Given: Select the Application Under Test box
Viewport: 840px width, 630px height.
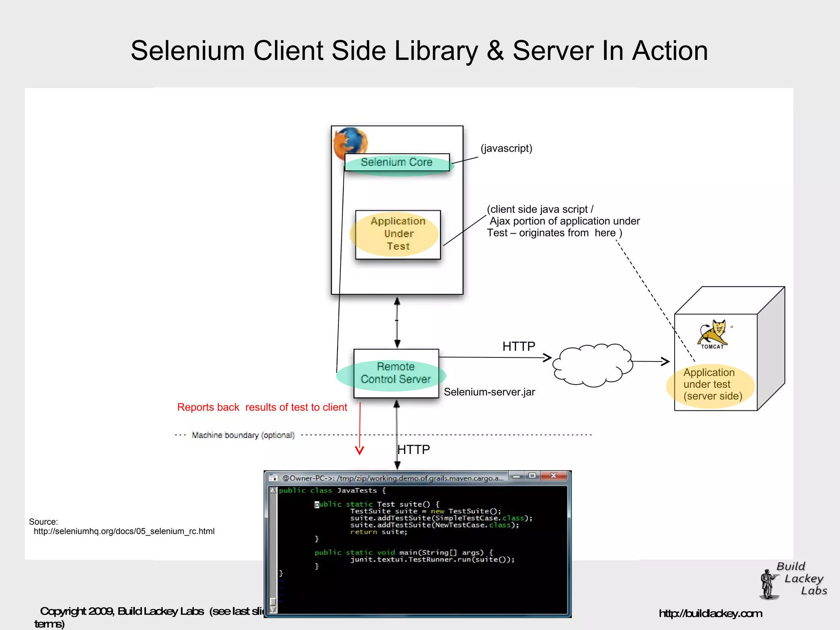Looking at the screenshot, I should pos(398,234).
